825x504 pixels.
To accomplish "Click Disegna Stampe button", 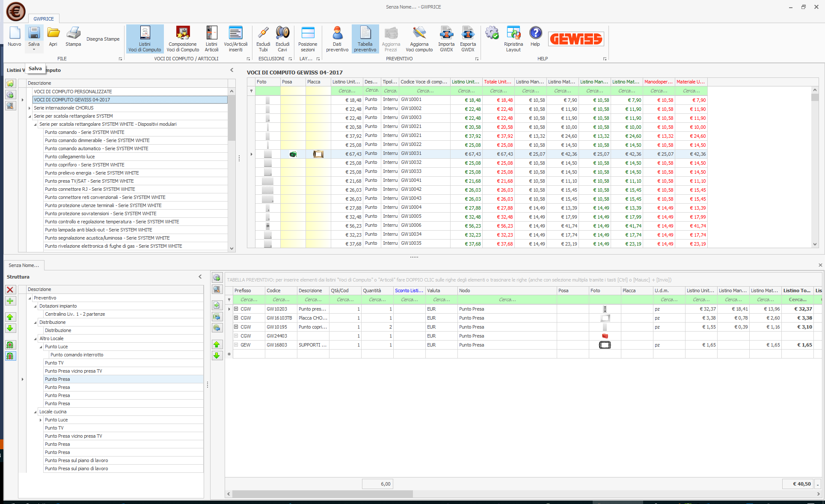I will pyautogui.click(x=103, y=39).
